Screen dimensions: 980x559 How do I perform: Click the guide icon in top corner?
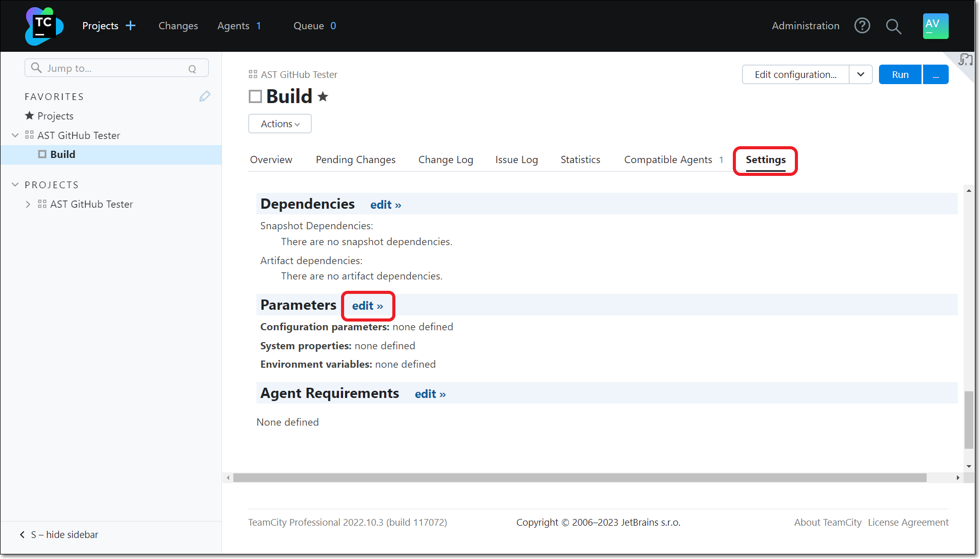tap(966, 60)
